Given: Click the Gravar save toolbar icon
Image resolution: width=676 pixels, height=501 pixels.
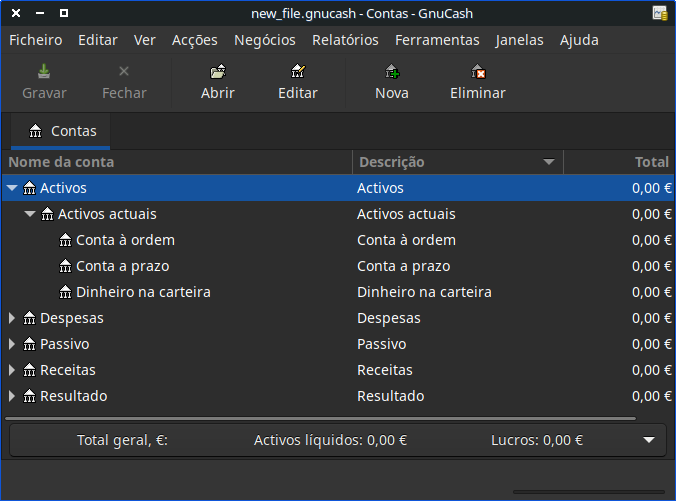Looking at the screenshot, I should 44,72.
